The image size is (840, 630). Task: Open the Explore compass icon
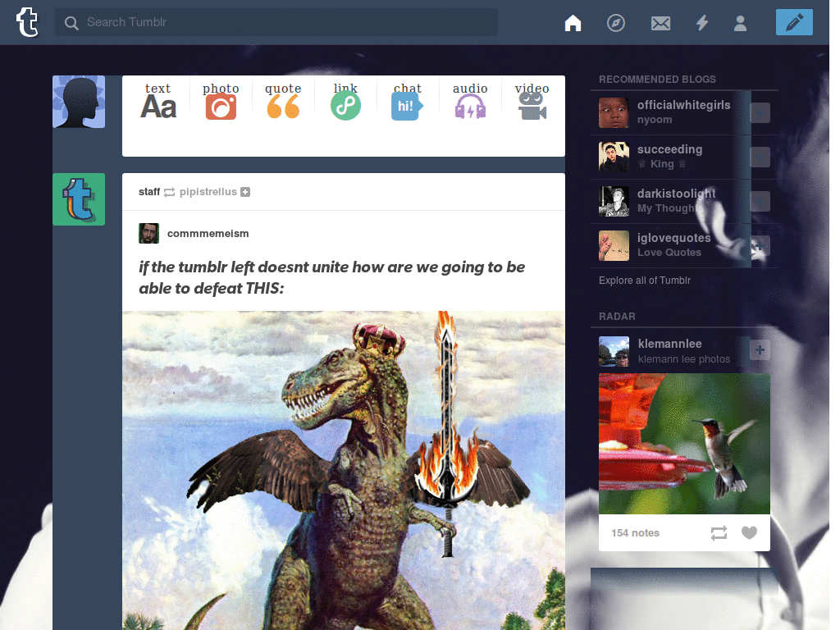tap(615, 23)
